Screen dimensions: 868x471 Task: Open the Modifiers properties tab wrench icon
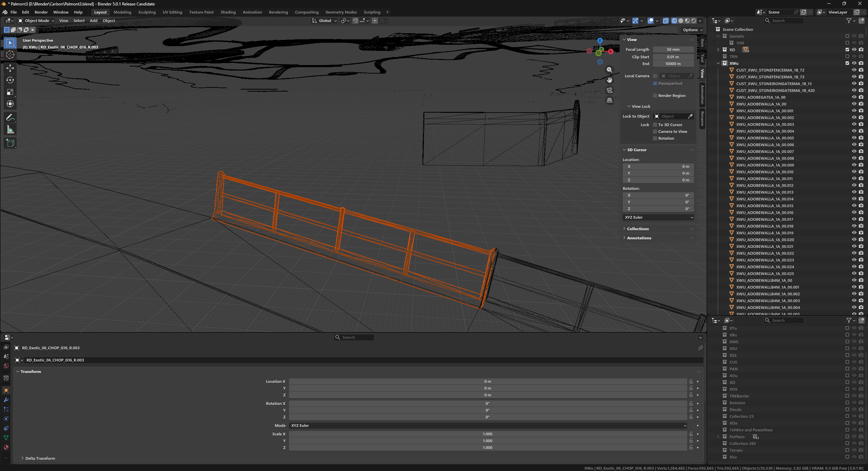pyautogui.click(x=6, y=400)
